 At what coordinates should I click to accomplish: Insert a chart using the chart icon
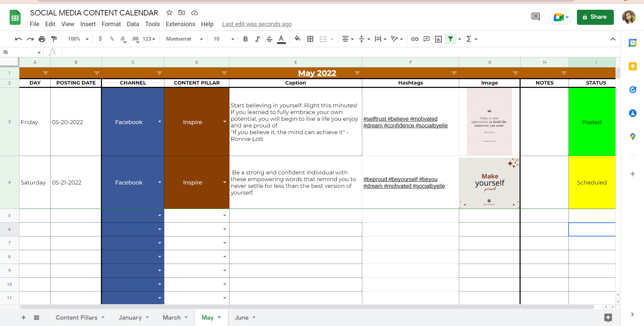438,39
